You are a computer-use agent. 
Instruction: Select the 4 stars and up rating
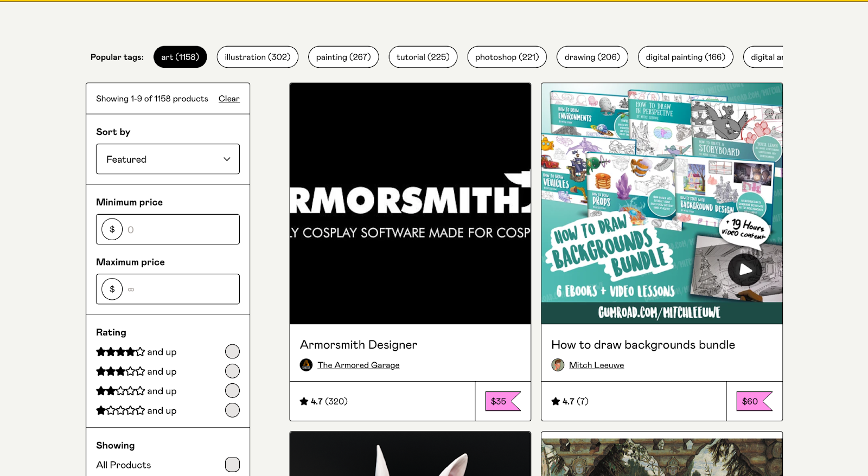[x=232, y=352]
